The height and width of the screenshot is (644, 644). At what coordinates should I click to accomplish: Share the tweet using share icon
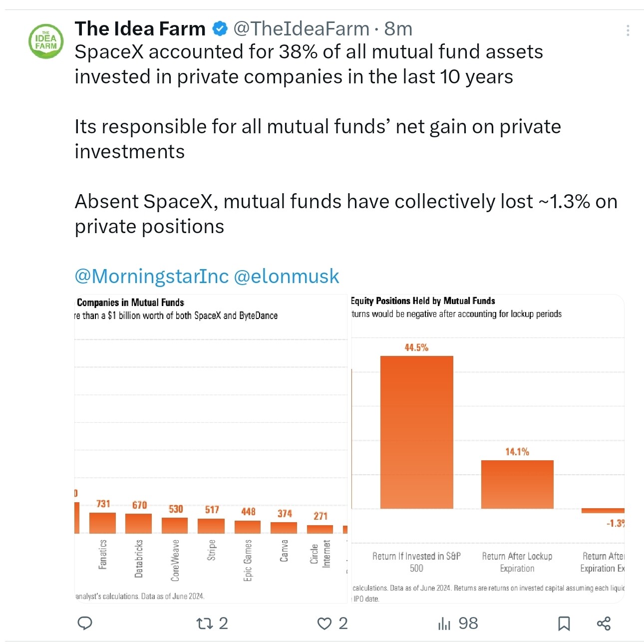[x=604, y=623]
